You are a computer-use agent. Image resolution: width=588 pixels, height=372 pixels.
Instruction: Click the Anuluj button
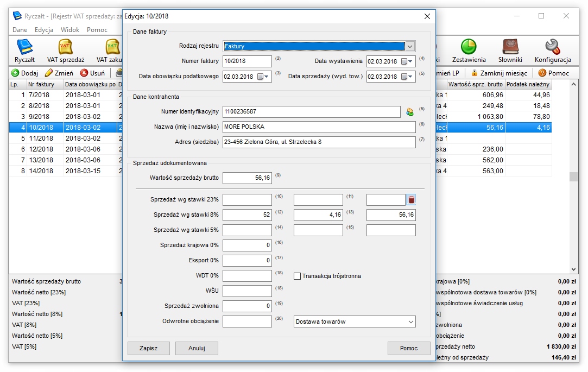[x=197, y=348]
